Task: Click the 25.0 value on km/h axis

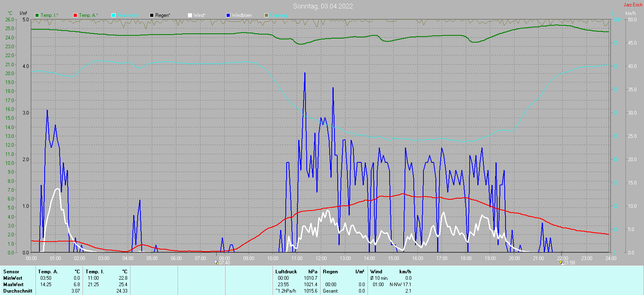Action: [632, 136]
